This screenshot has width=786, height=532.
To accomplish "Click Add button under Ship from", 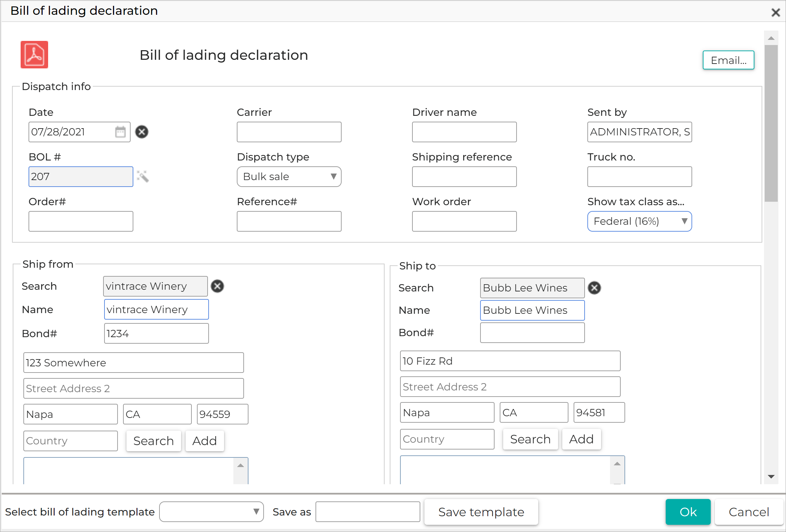I will [x=204, y=441].
